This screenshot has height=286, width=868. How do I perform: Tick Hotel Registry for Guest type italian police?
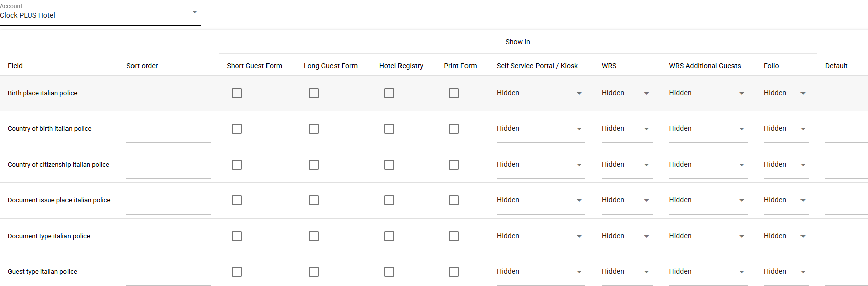[x=389, y=272]
